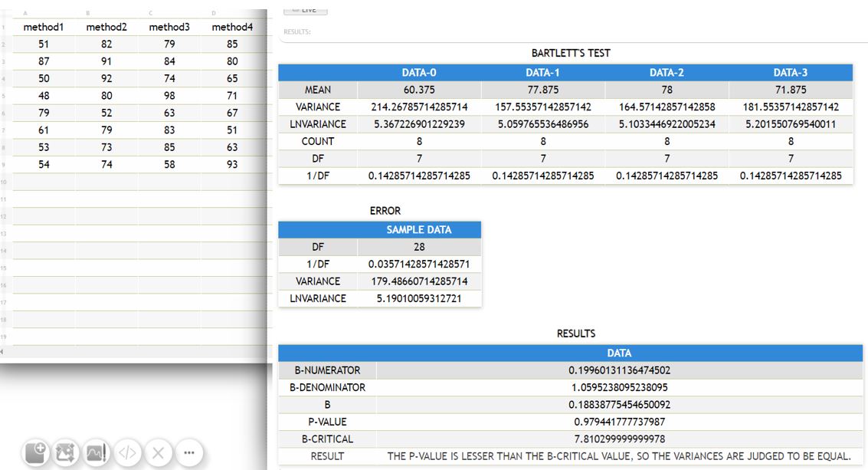Viewport: 868px width, 470px height.
Task: Select row 1 number in spreadsheet
Action: tap(4, 28)
